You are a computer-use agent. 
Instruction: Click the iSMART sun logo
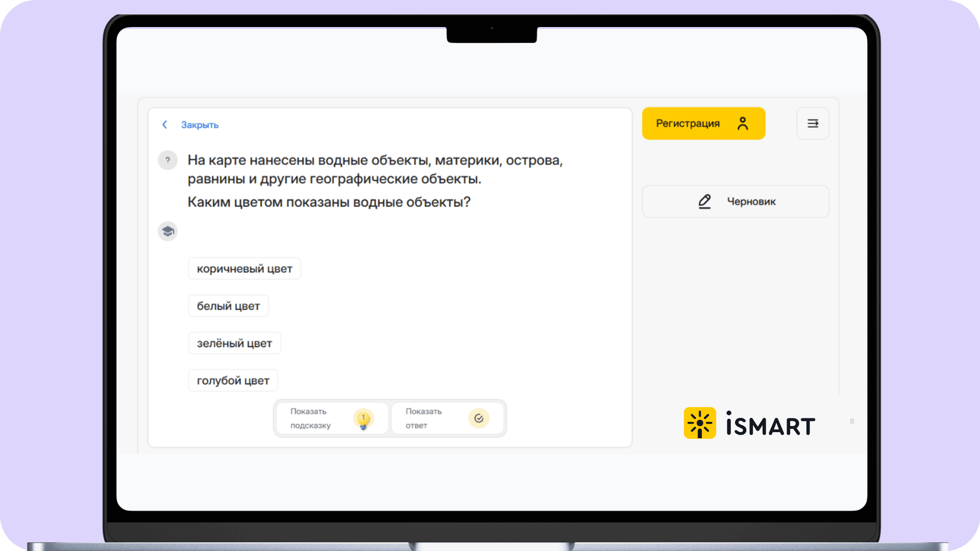700,423
